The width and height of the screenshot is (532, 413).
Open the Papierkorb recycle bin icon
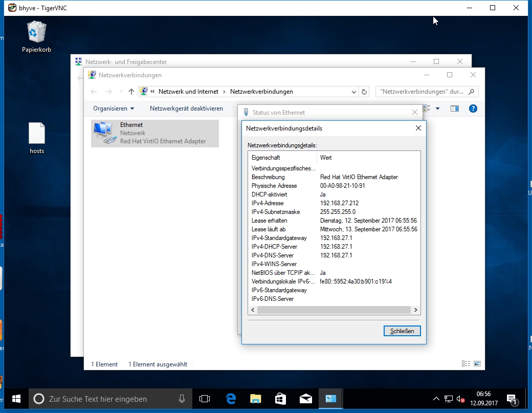click(36, 33)
